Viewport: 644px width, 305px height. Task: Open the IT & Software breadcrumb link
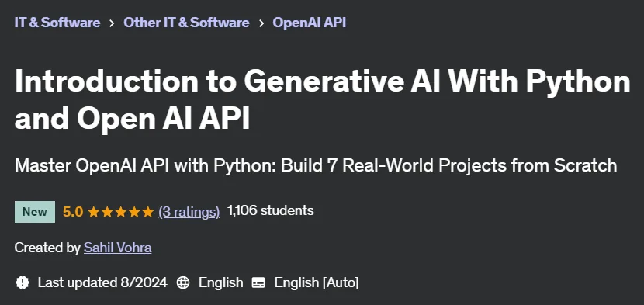click(x=57, y=23)
